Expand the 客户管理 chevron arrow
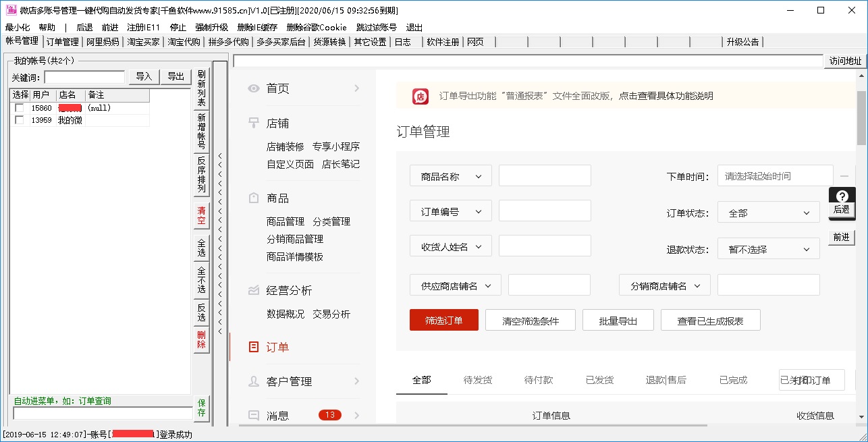The image size is (868, 442). coord(356,381)
